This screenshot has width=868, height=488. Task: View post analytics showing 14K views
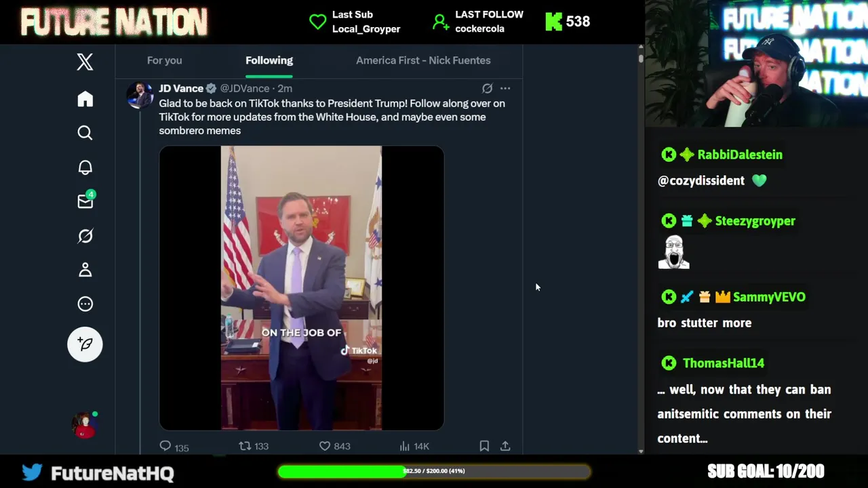[x=414, y=446]
